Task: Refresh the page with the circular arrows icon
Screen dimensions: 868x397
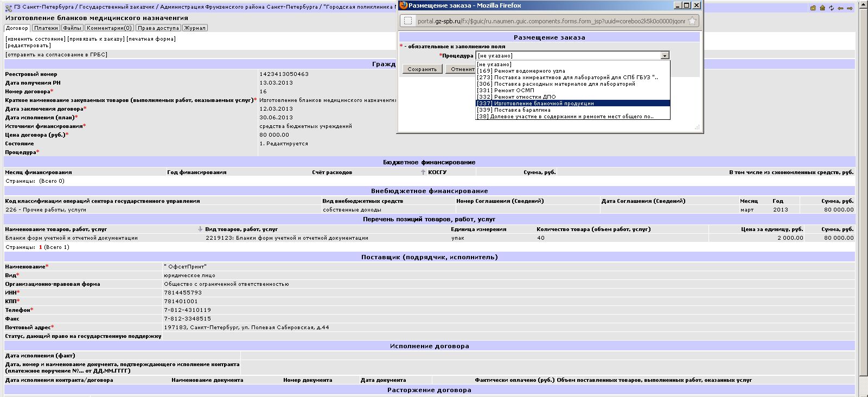Action: pyautogui.click(x=832, y=8)
